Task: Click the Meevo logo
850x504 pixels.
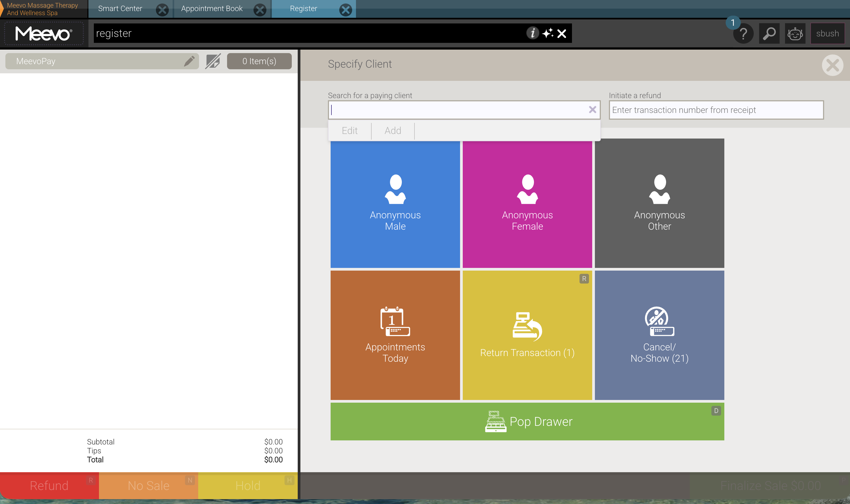Action: 43,34
